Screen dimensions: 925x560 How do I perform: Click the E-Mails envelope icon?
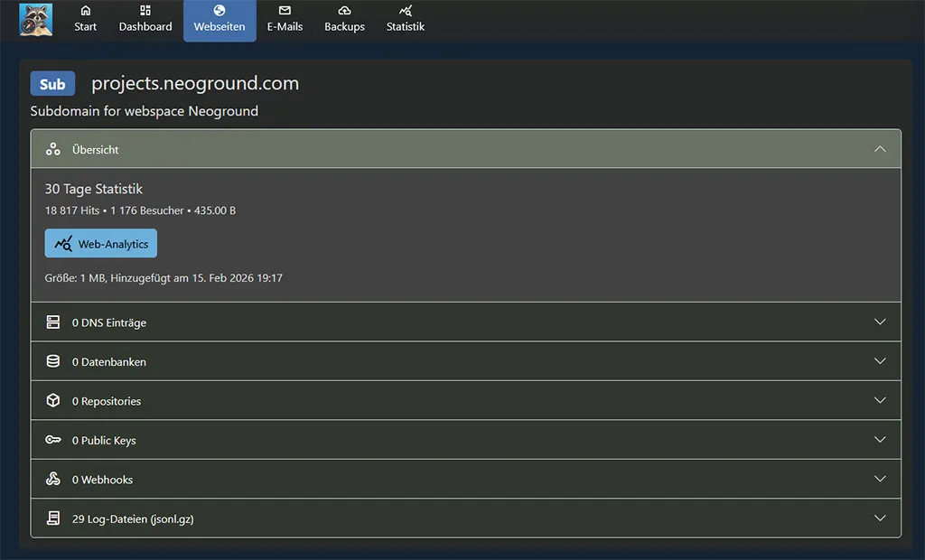click(x=285, y=11)
